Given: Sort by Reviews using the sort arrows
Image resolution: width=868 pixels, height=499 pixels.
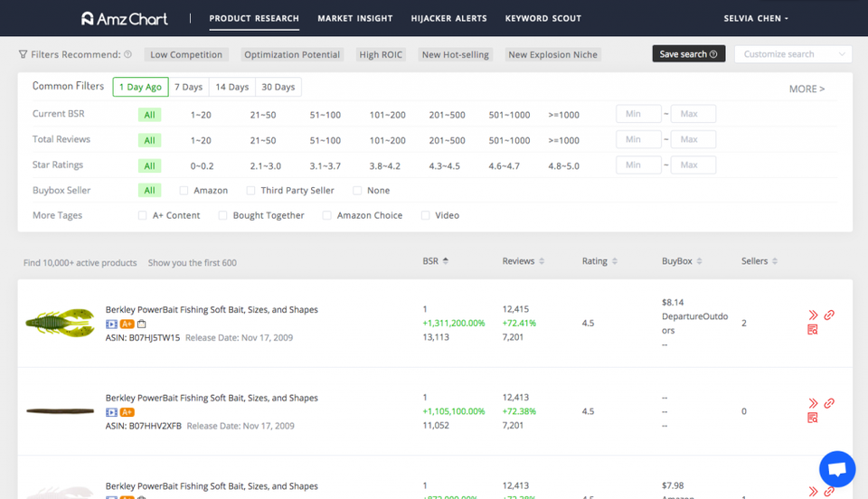Looking at the screenshot, I should pyautogui.click(x=542, y=261).
